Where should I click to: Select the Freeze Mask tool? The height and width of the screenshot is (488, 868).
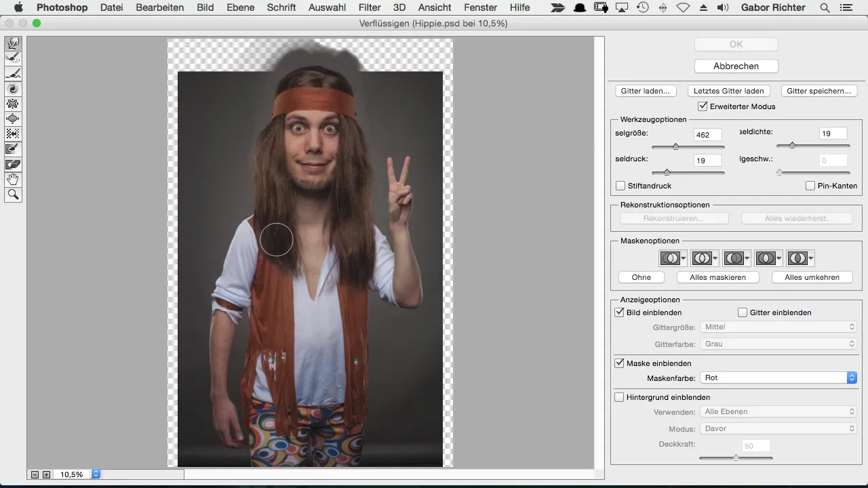[x=13, y=148]
